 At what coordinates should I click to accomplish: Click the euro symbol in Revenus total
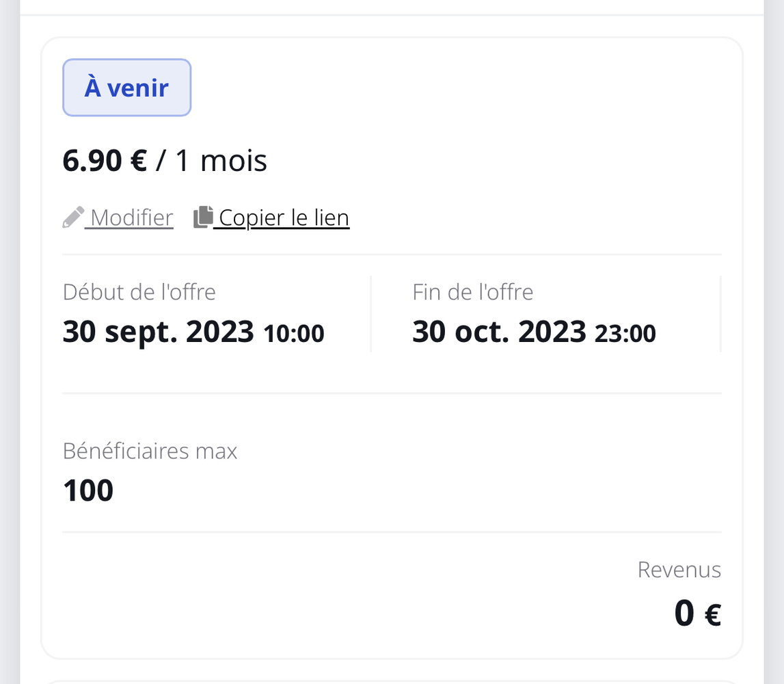coord(712,614)
